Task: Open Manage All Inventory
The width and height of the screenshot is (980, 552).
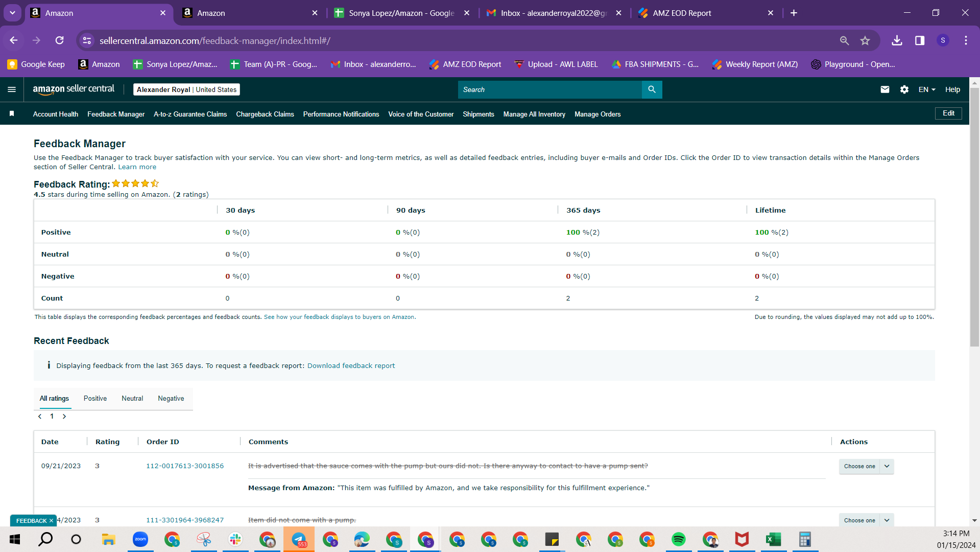Action: pyautogui.click(x=534, y=114)
